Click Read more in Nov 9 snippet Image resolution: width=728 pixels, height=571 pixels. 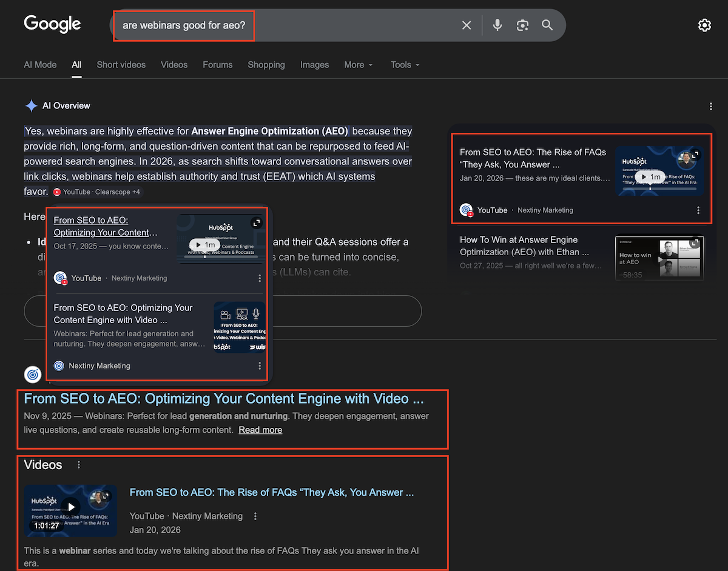tap(260, 430)
